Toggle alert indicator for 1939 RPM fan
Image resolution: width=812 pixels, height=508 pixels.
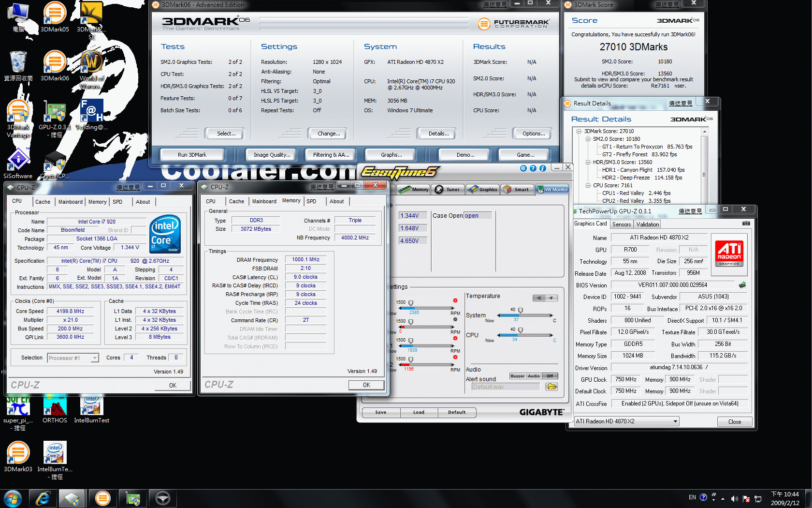pos(455,338)
